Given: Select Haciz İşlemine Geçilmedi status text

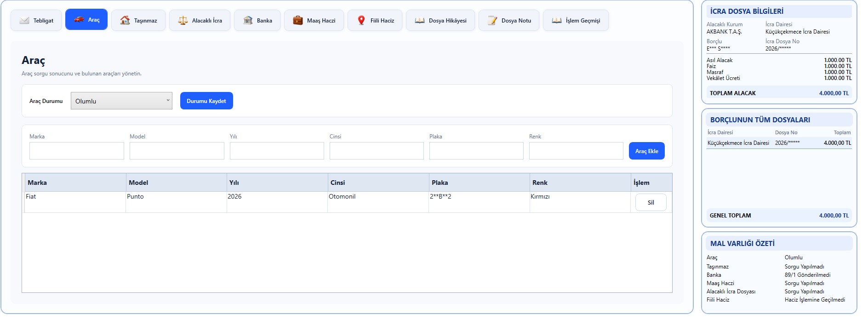Looking at the screenshot, I should (x=815, y=300).
